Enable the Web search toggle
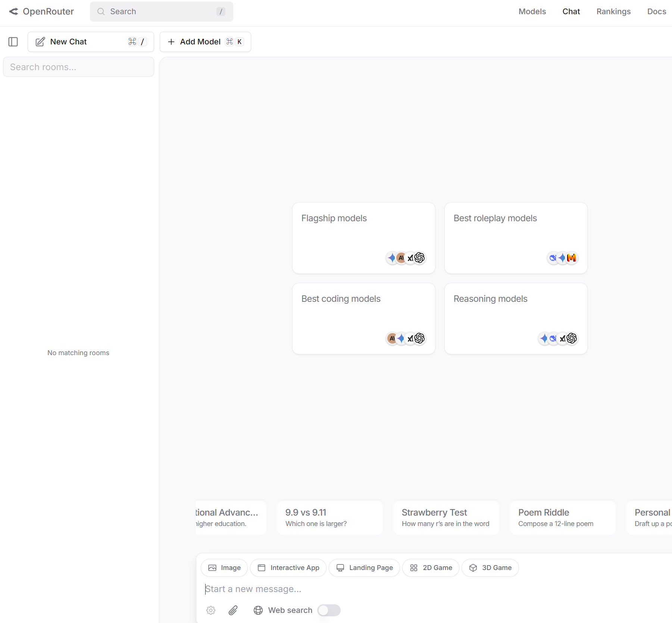 coord(329,610)
